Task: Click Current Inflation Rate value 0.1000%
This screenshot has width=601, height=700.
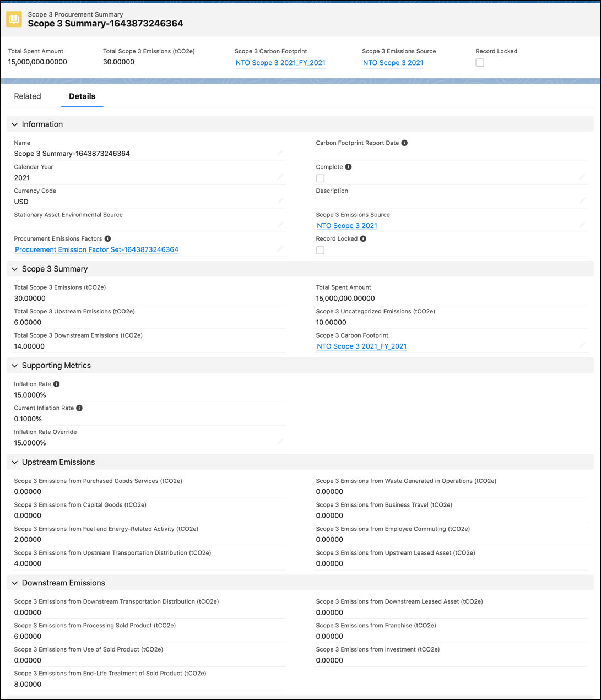Action: tap(28, 419)
